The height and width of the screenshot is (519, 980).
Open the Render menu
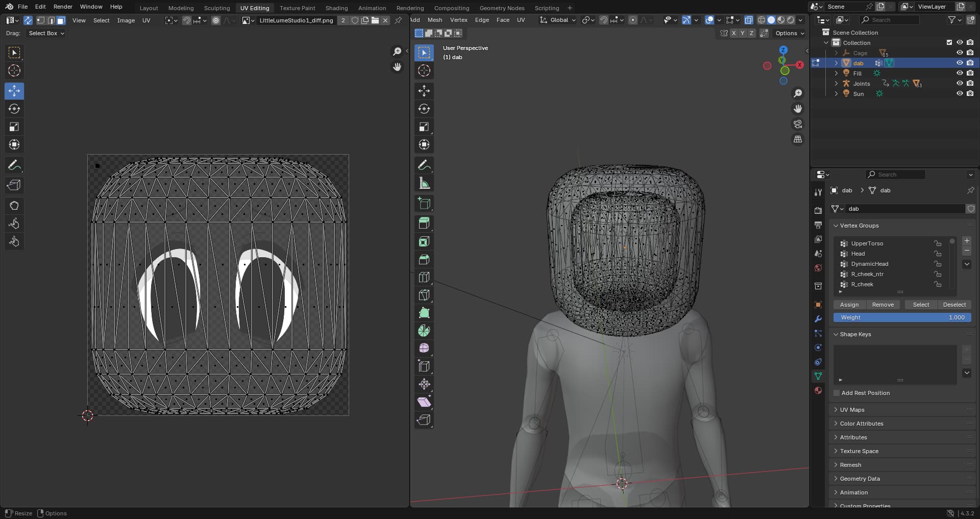pyautogui.click(x=63, y=7)
